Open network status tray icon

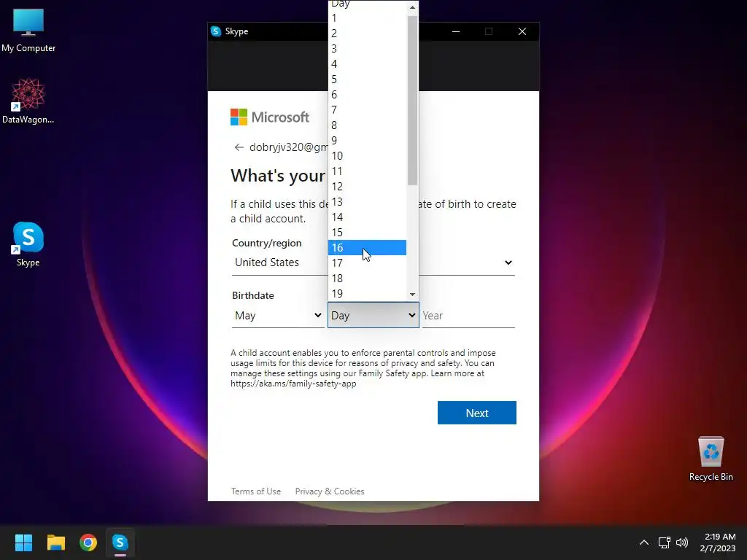(x=664, y=542)
